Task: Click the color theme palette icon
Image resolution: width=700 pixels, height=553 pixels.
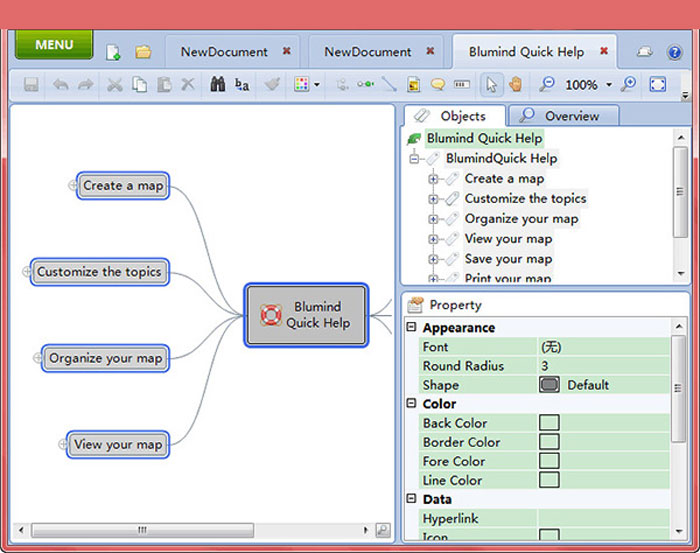Action: pyautogui.click(x=302, y=84)
